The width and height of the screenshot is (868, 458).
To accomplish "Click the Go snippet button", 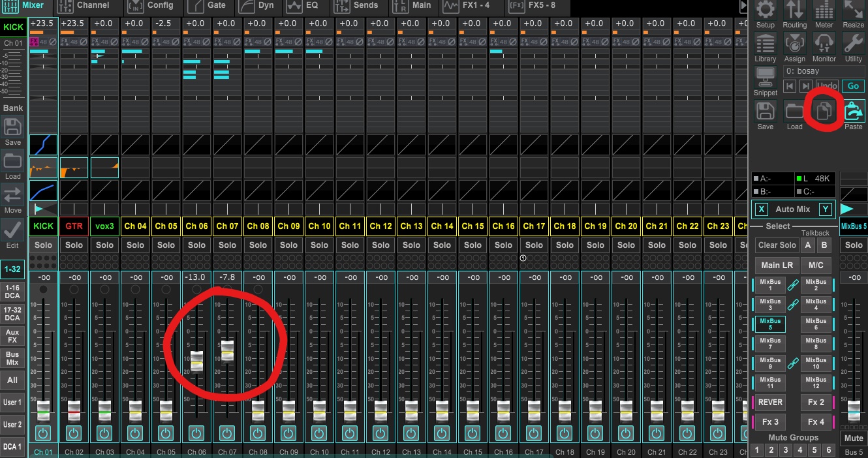I will 853,86.
